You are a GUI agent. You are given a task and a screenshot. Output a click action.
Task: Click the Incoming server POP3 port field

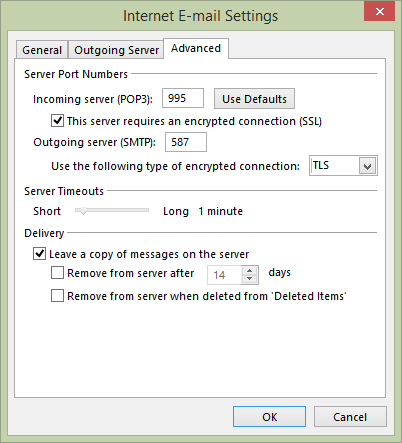click(x=183, y=98)
